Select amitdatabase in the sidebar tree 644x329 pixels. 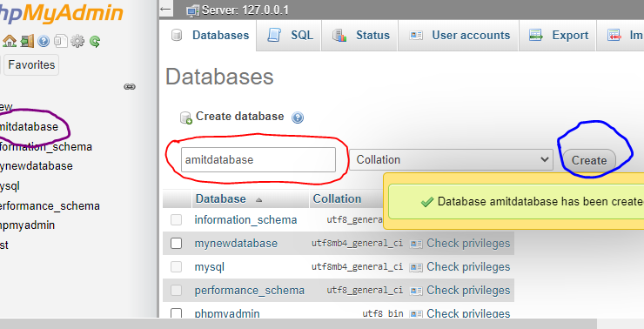pyautogui.click(x=29, y=126)
